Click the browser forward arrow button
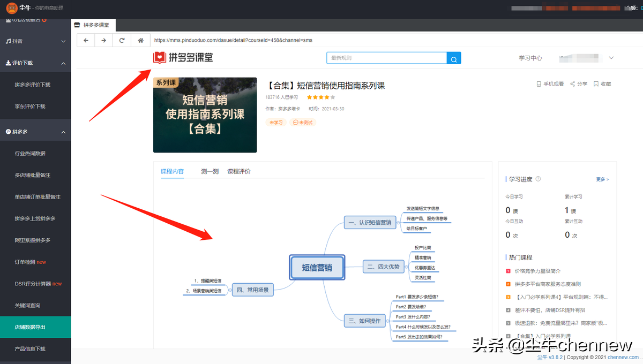The image size is (643, 364). point(104,40)
